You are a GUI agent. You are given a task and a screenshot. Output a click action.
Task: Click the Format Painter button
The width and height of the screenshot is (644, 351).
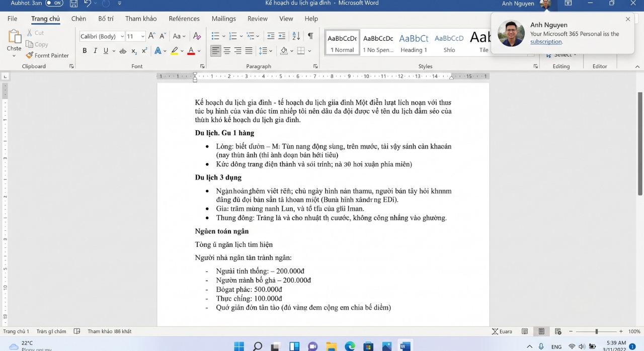point(47,55)
